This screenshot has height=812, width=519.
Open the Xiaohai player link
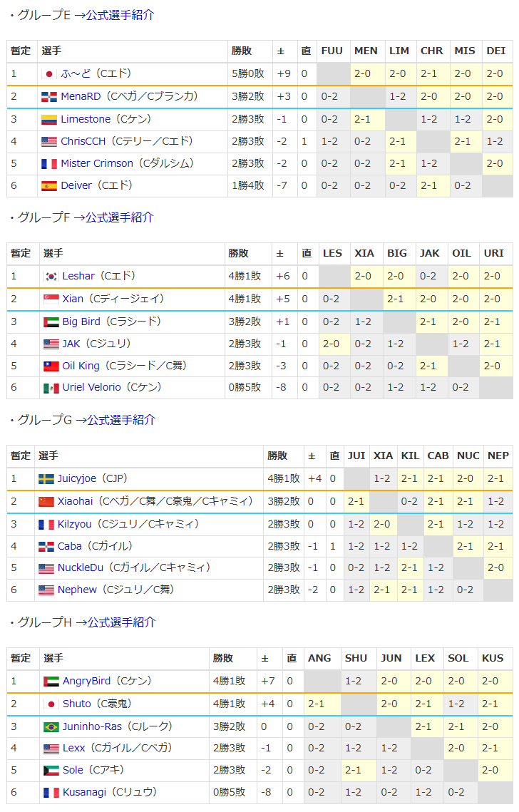tap(75, 501)
